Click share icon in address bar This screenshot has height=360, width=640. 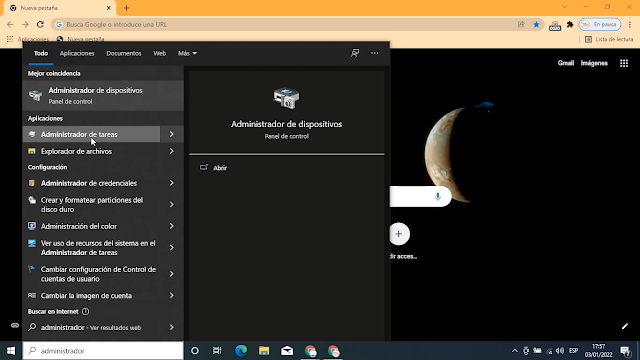point(521,24)
